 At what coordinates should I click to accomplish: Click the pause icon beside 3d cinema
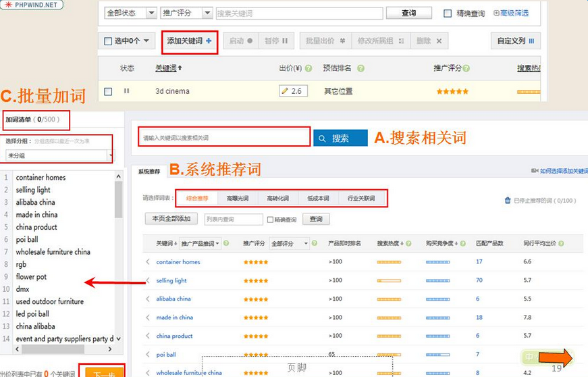pos(126,91)
